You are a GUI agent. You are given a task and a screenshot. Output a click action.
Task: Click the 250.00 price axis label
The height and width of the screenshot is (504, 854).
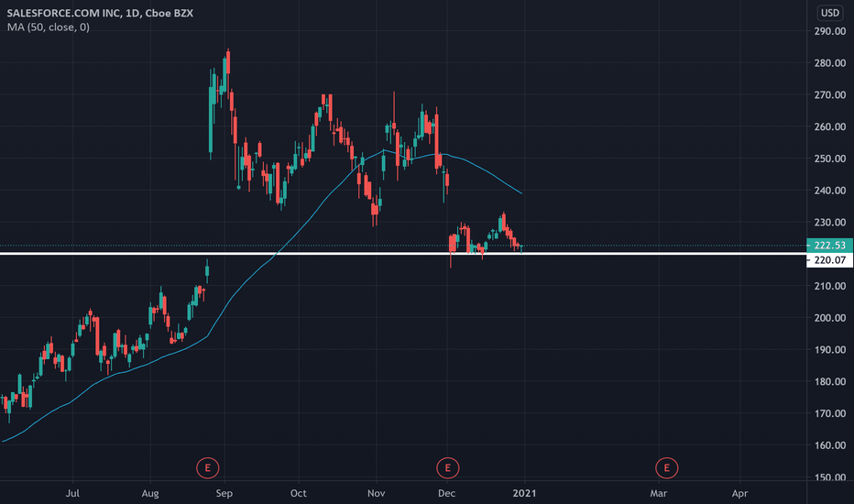(x=830, y=159)
